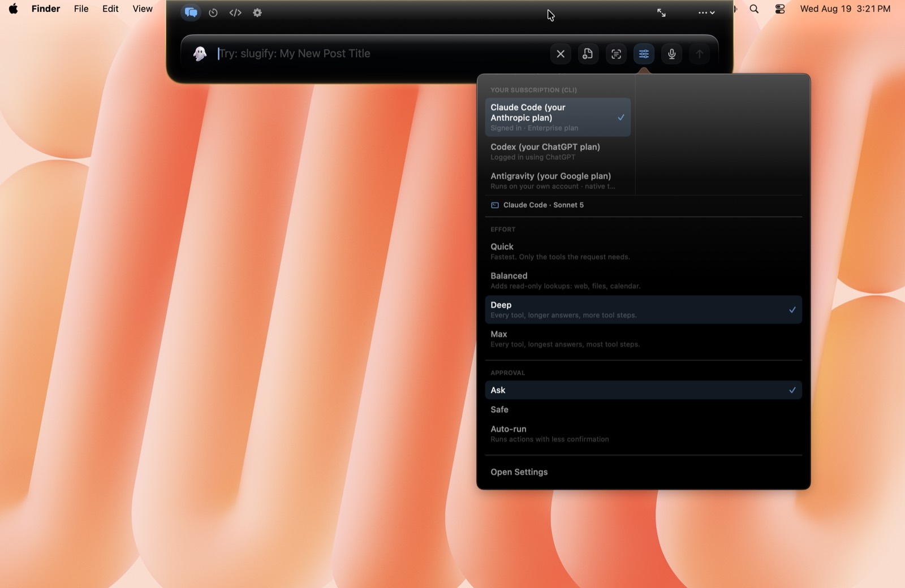Choose Balanced effort level

click(x=644, y=280)
